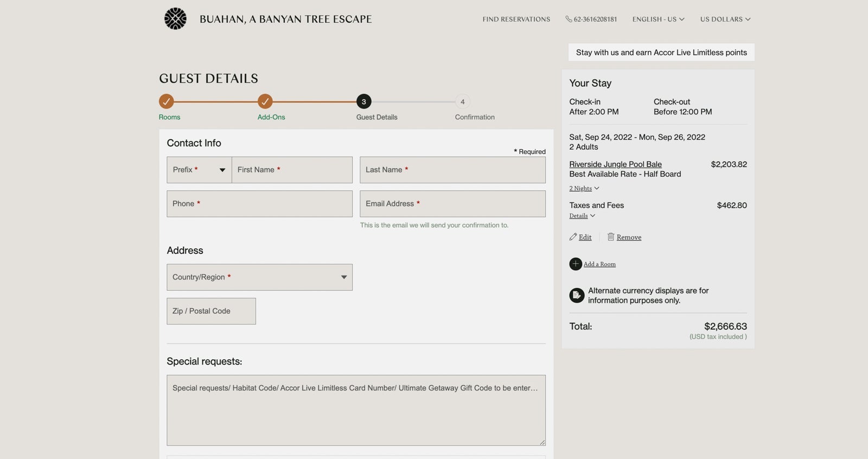Click the Add a Room link
The height and width of the screenshot is (459, 868).
point(599,264)
